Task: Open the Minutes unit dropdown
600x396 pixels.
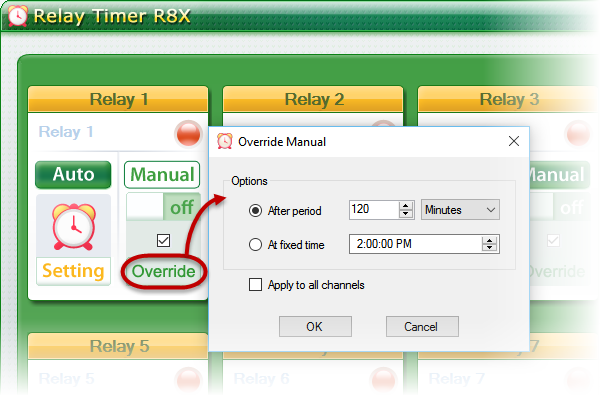Action: coord(460,210)
